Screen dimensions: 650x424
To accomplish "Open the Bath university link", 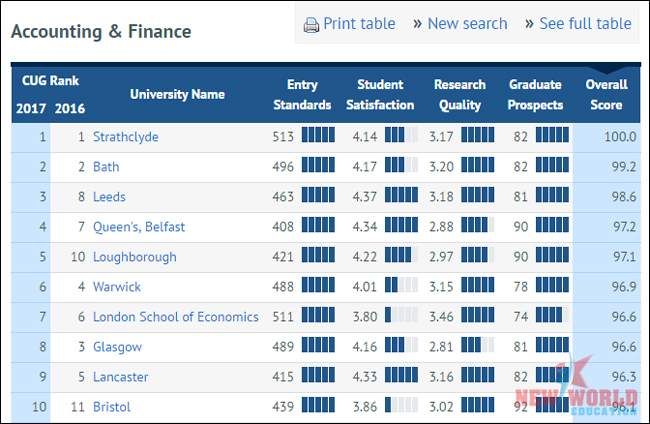I will click(x=106, y=167).
